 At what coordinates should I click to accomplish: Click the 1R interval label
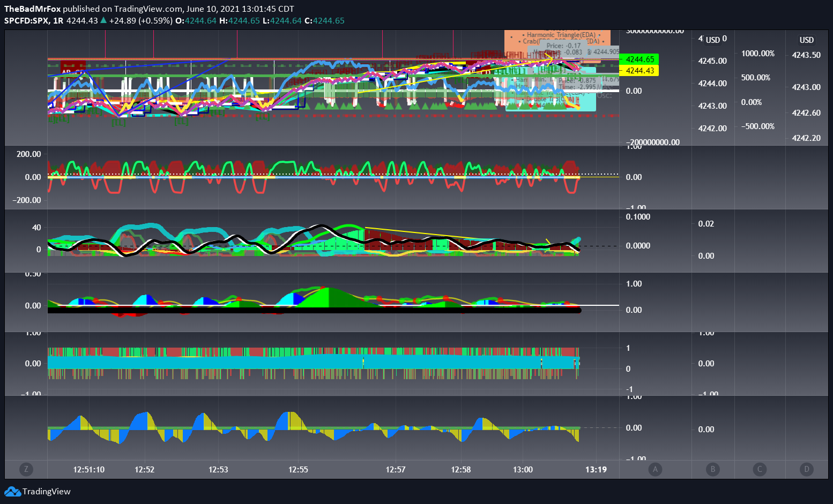pyautogui.click(x=58, y=21)
